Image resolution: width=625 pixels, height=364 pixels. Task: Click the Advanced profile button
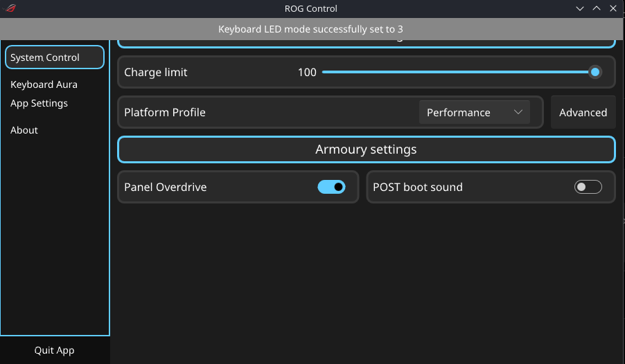pos(583,112)
